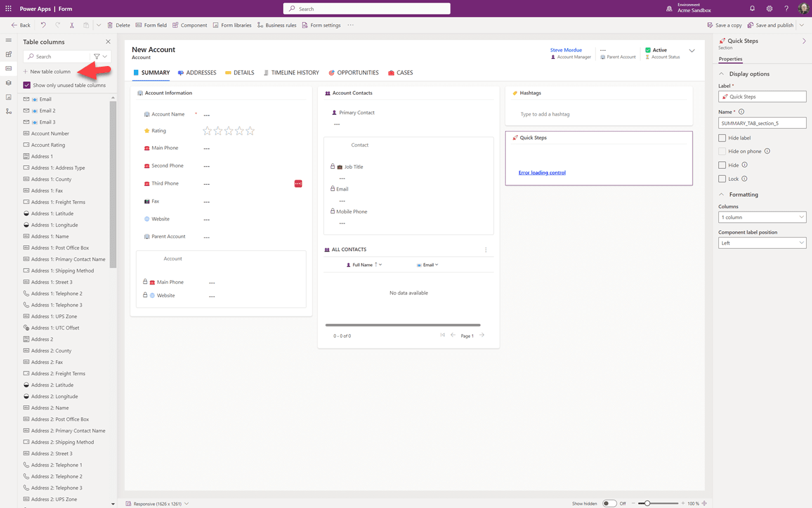Adjust the zoom slider
812x508 pixels.
pos(647,504)
